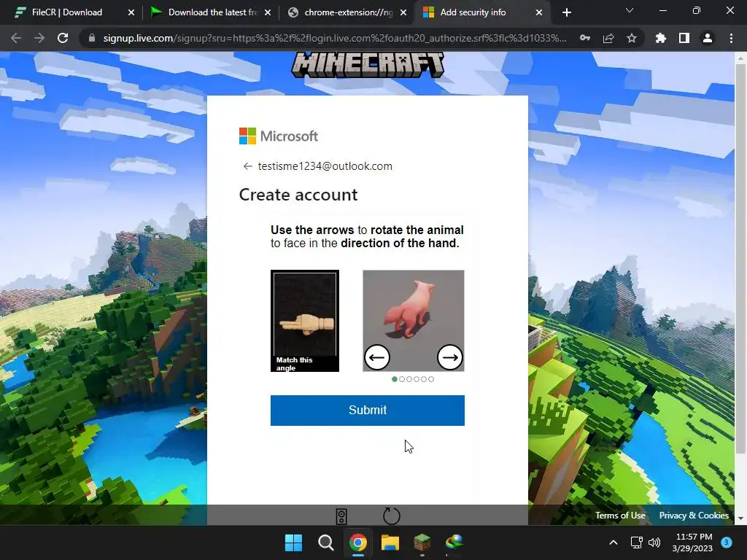Screen dimensions: 747x560
Task: Open Windows taskbar search
Action: pyautogui.click(x=326, y=542)
